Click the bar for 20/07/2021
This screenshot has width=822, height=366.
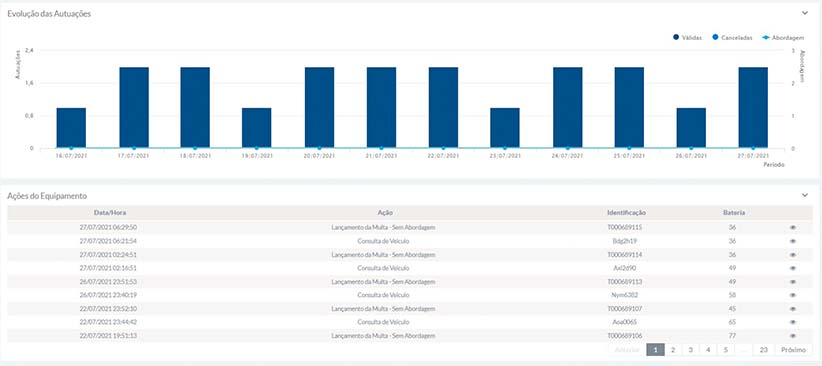[319, 107]
